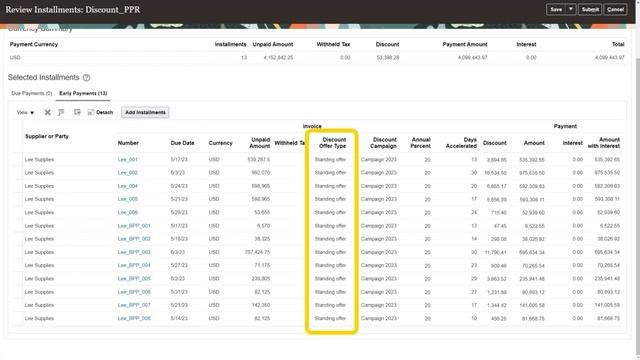Click the remove X icon in table toolbar
The height and width of the screenshot is (360, 640).
(47, 112)
